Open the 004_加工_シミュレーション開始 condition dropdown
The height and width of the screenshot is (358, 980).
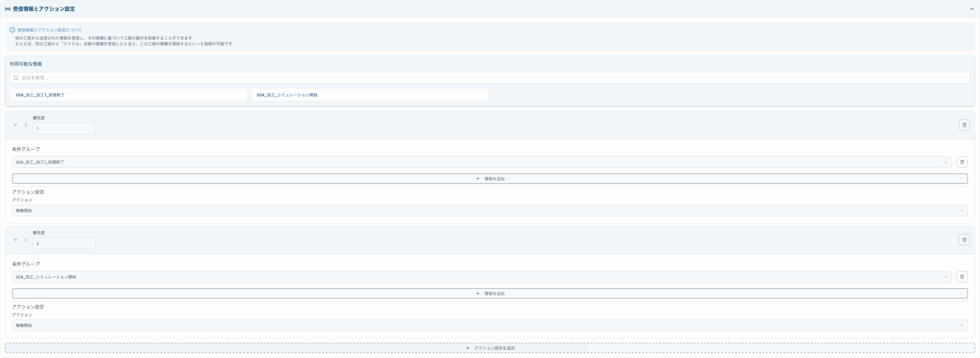[x=481, y=277]
